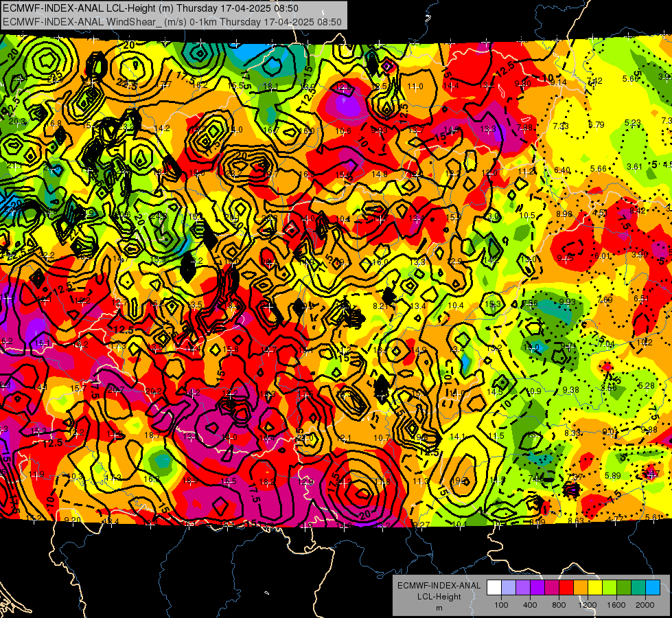Viewport: 672px width, 618px height.
Task: Click the unit label m in the legend
Action: 439,608
